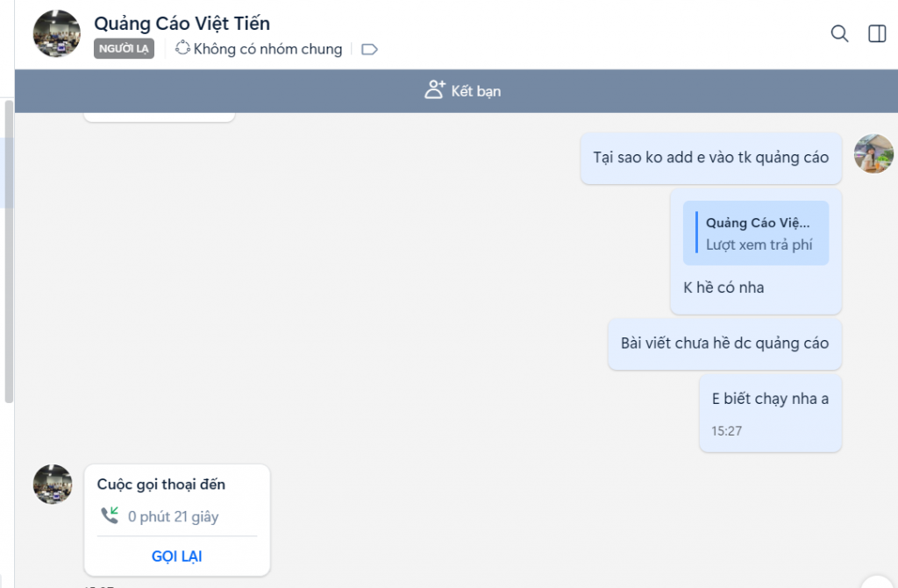Toggle the conversation info side panel icon
The width and height of the screenshot is (898, 588).
click(x=877, y=34)
